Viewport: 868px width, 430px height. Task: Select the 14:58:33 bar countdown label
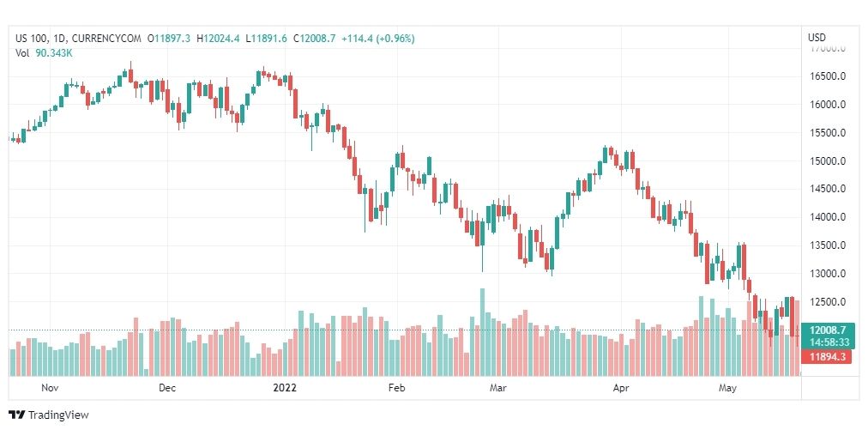(x=827, y=342)
